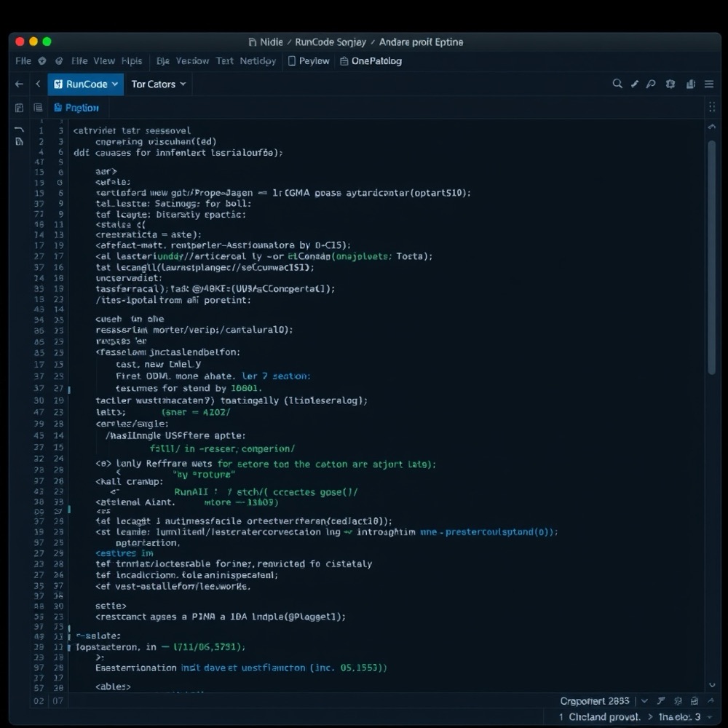The image size is (728, 728).
Task: Click the rightmost icon after lock in status bar
Action: click(x=711, y=700)
